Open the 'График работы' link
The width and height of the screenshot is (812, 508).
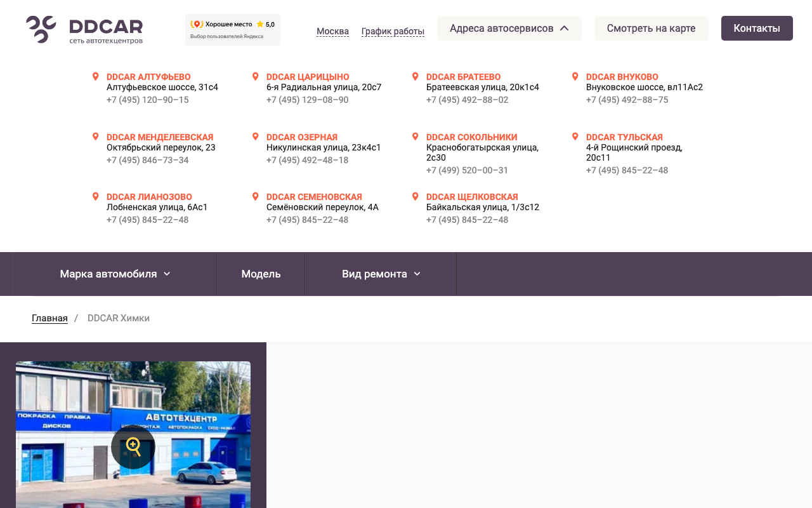(393, 31)
